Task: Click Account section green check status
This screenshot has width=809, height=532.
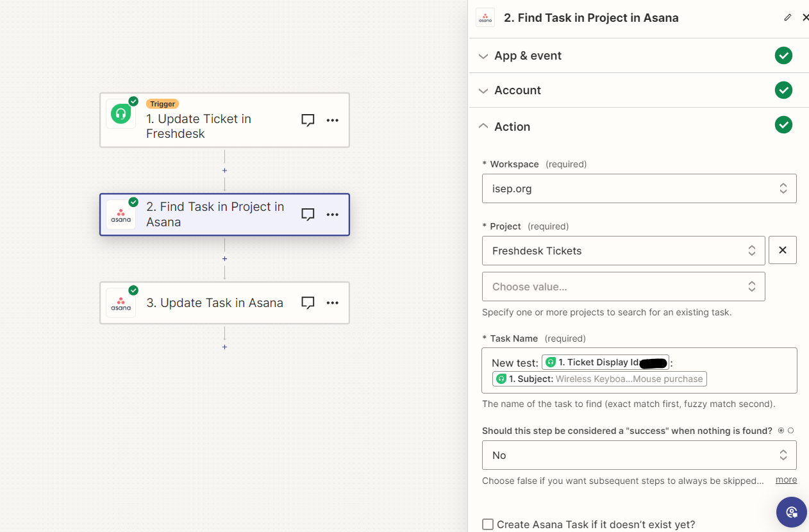Action: (783, 90)
